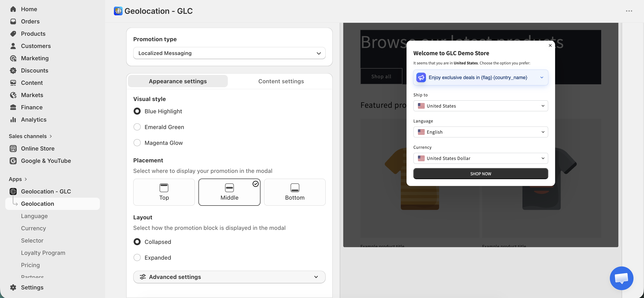Viewport: 644px width, 298px height.
Task: Open the Ship to United States dropdown
Action: [481, 106]
